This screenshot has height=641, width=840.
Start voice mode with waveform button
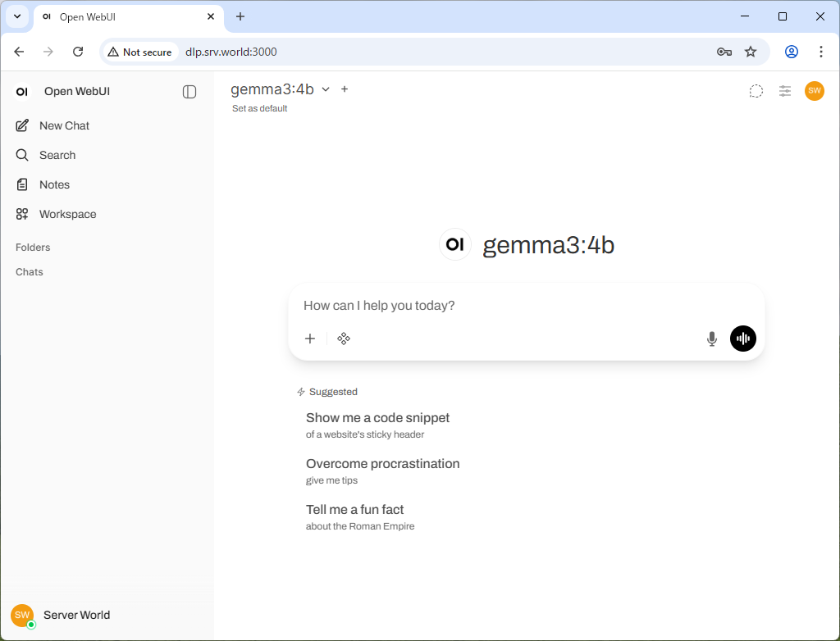click(x=742, y=339)
